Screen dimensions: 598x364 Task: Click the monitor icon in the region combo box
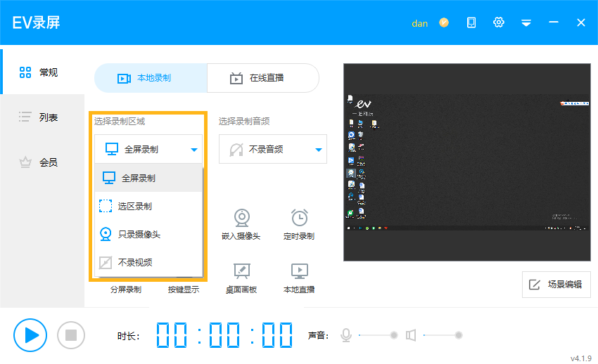tap(112, 149)
